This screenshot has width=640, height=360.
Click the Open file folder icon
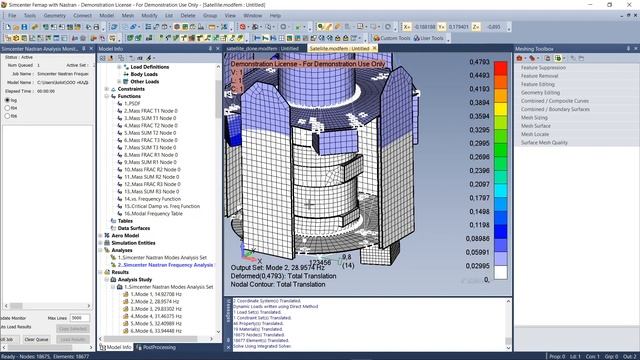point(16,27)
